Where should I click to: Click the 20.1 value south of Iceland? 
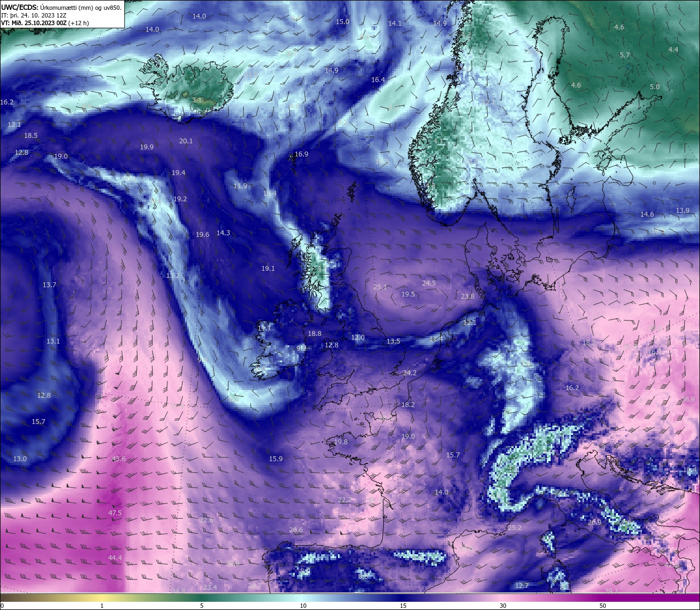tap(186, 141)
